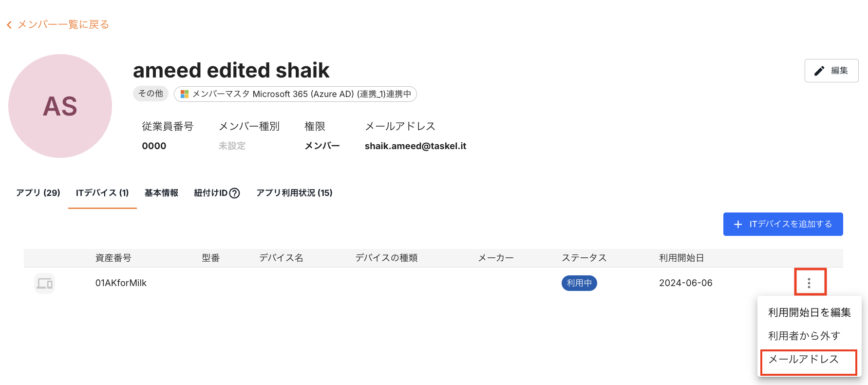The height and width of the screenshot is (385, 868).
Task: Click the AS avatar circle
Action: click(60, 106)
